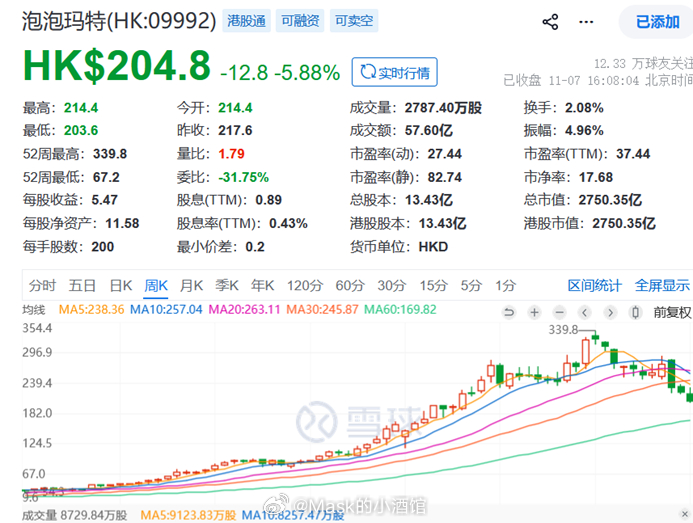Viewport: 693px width, 523px height.
Task: Click the 已添加 button
Action: tap(657, 22)
